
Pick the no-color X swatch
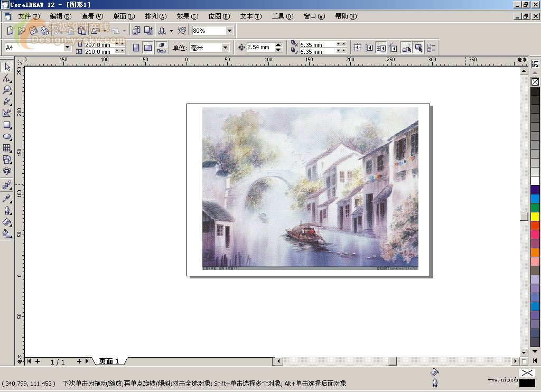pos(535,82)
